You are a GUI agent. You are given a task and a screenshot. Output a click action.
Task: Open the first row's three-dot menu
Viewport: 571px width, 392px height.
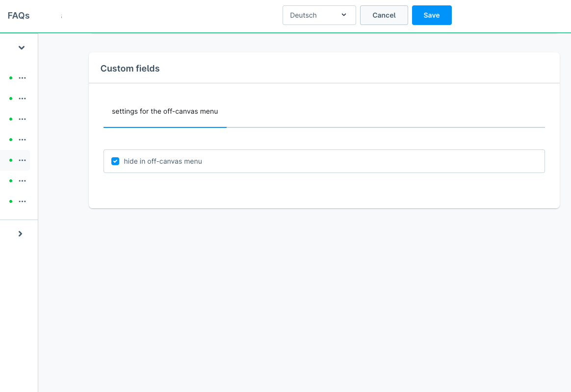click(x=22, y=78)
